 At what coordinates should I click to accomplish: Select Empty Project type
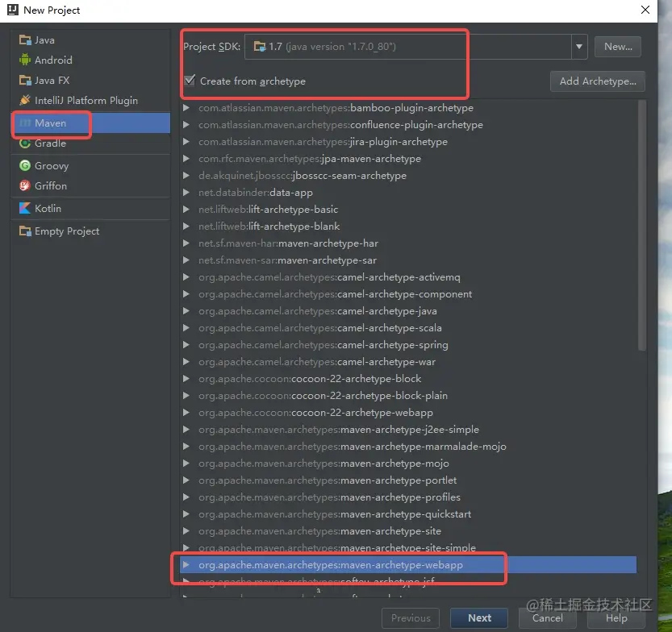coord(91,231)
